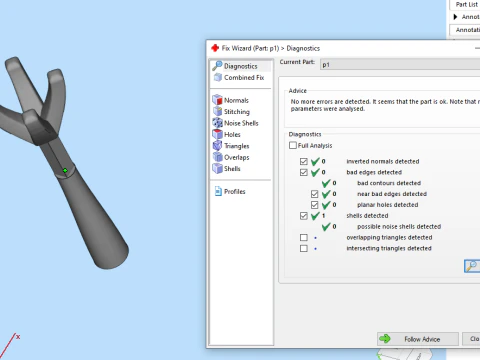Viewport: 480px width, 360px height.
Task: Select the Part List tab
Action: pos(465,5)
